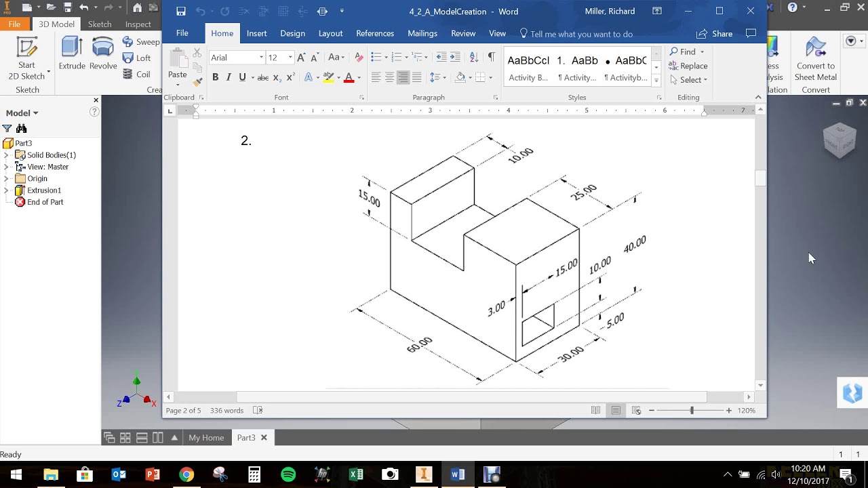Grow the font size with the large A
The image size is (868, 488).
301,58
